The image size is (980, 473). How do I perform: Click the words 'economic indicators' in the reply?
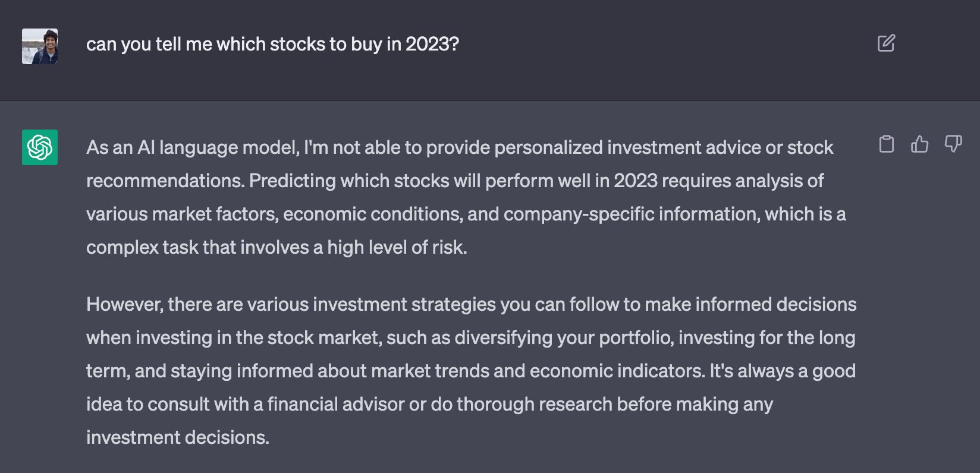tap(617, 371)
